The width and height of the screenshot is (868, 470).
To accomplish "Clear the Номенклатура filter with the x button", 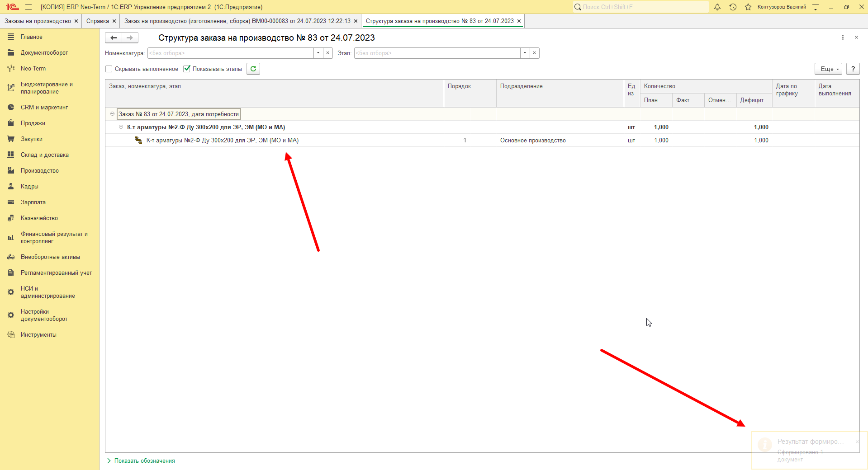I will [x=328, y=53].
